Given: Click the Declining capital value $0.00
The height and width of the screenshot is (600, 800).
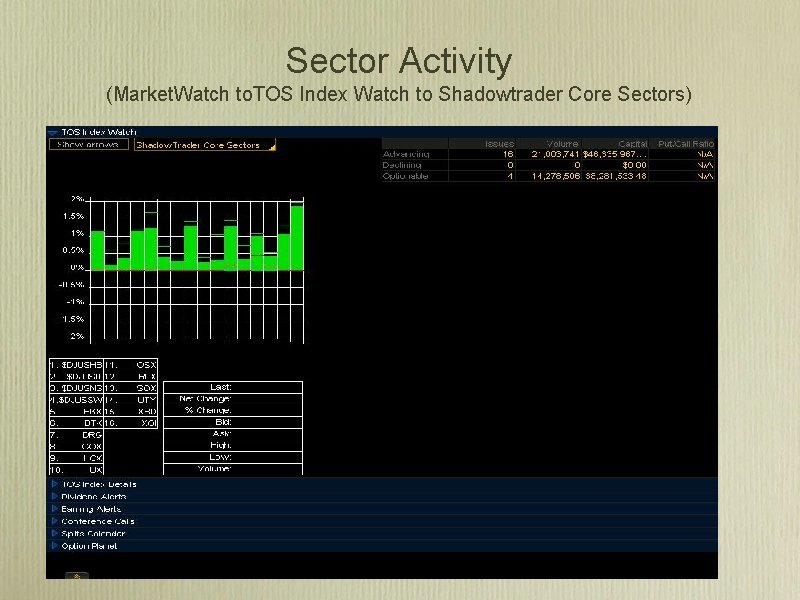Looking at the screenshot, I should (x=634, y=165).
